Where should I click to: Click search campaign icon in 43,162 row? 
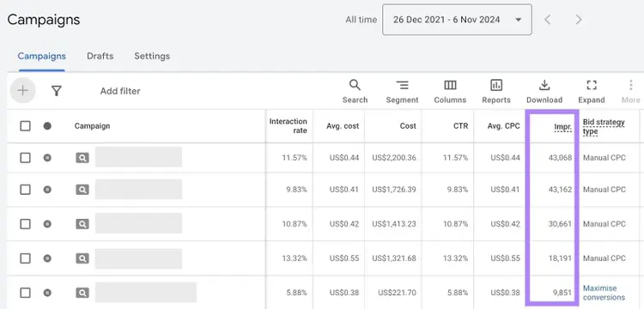(x=82, y=189)
